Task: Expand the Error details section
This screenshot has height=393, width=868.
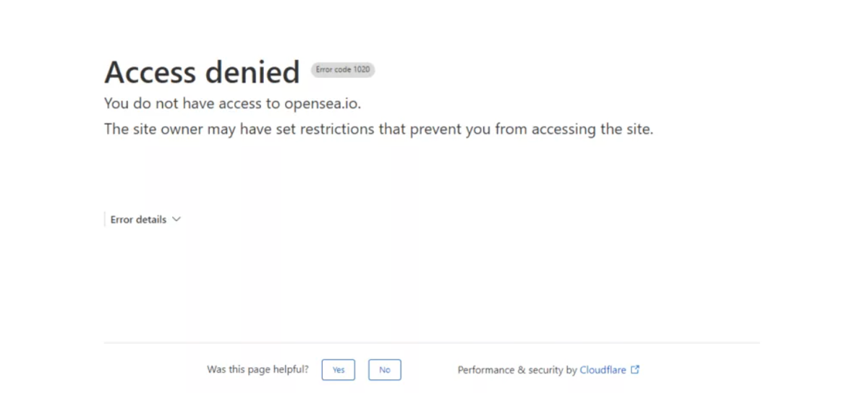Action: click(x=138, y=220)
